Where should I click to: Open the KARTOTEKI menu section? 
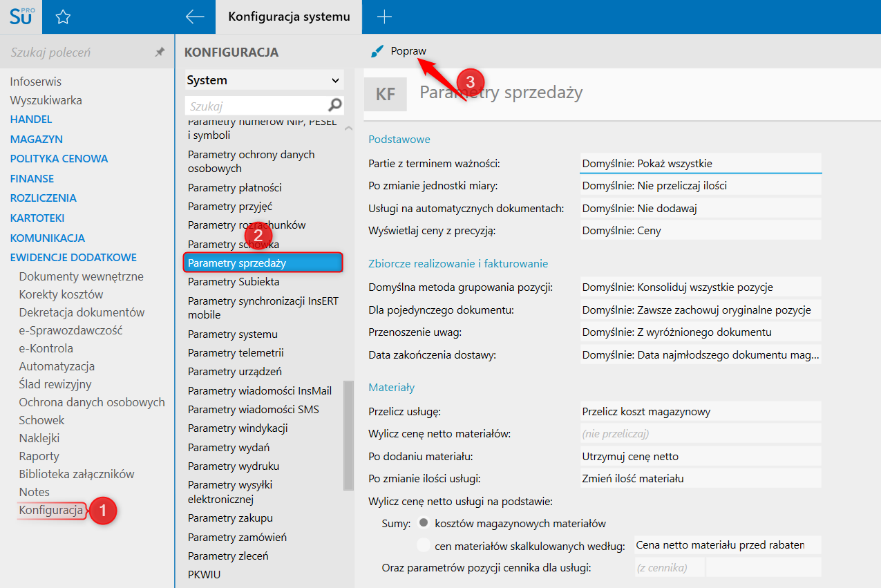click(x=37, y=218)
